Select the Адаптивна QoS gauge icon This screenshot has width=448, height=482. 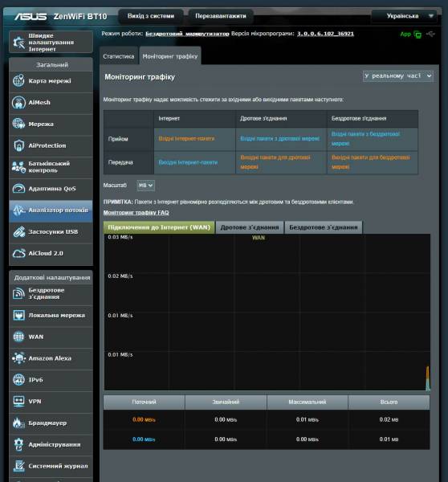coord(18,189)
